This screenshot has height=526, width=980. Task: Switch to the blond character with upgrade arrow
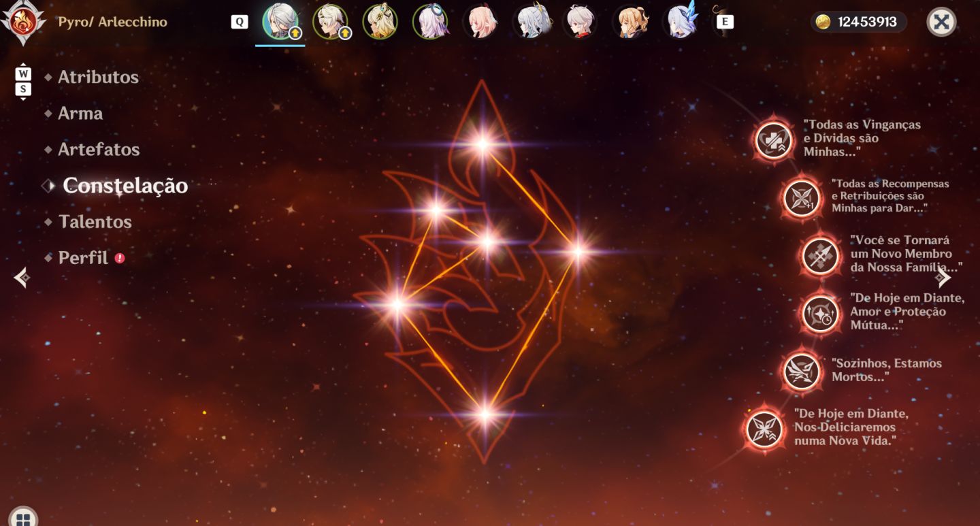(331, 22)
